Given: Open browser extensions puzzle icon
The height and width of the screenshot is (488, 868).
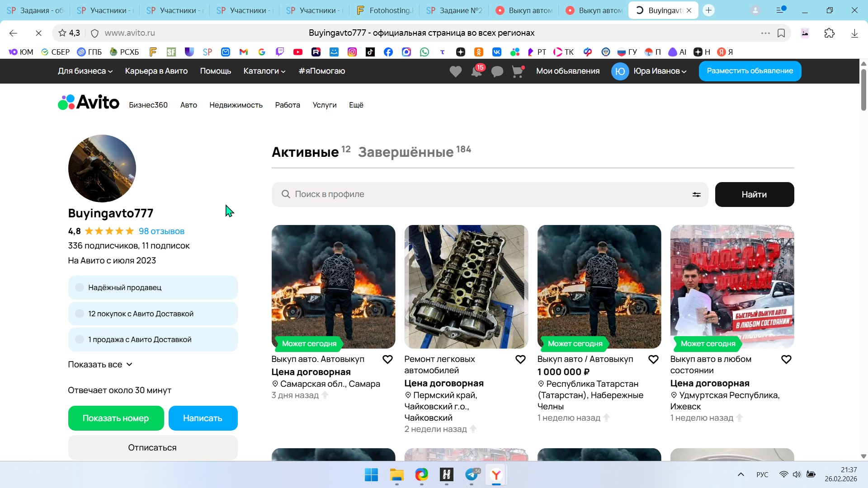Looking at the screenshot, I should click(x=829, y=33).
